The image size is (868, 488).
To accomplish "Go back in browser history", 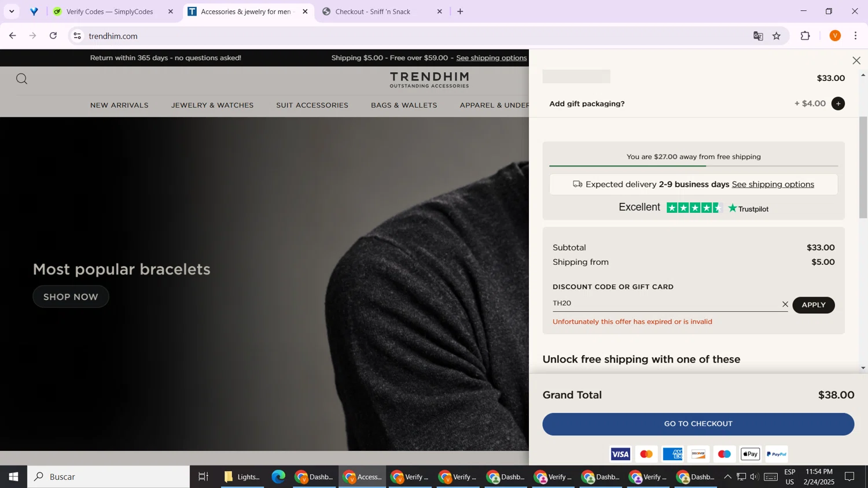I will (x=13, y=36).
